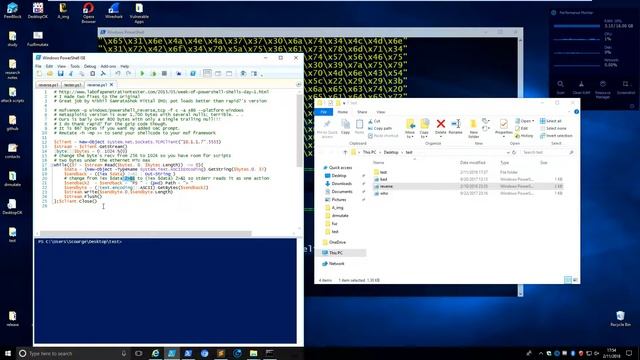Click Copy path in Explorer ribbon

pos(380,128)
